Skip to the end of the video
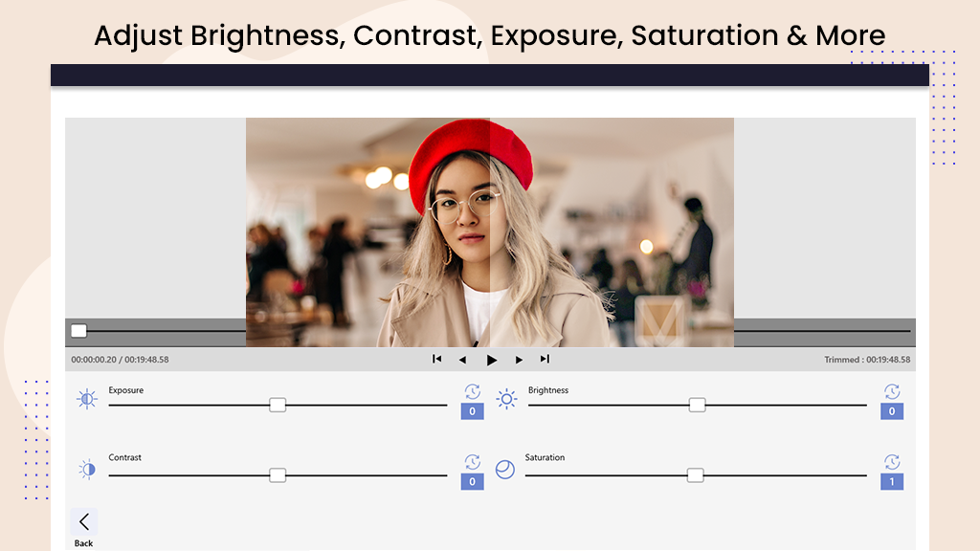This screenshot has height=551, width=980. click(545, 360)
